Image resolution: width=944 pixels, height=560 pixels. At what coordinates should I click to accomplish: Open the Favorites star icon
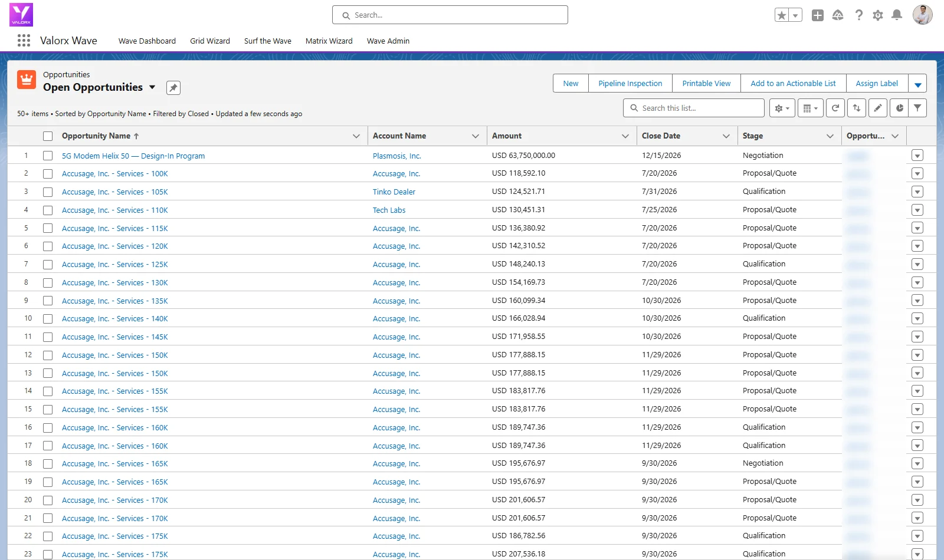pyautogui.click(x=782, y=15)
